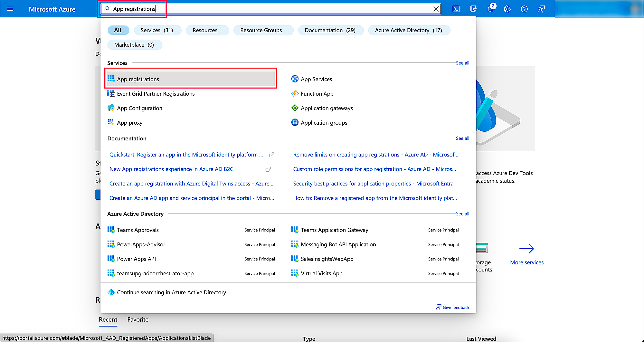Select the All filter pill
This screenshot has width=644, height=342.
118,30
